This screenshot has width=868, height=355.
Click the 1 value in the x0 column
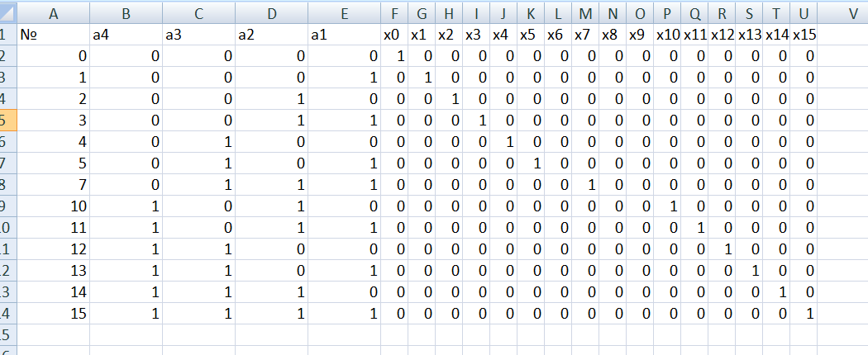[x=400, y=56]
